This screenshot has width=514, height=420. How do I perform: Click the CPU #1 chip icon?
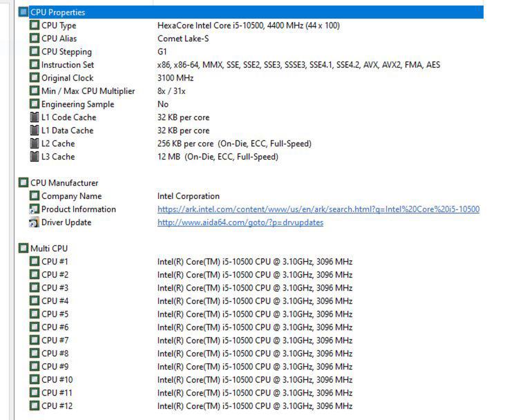tap(34, 261)
